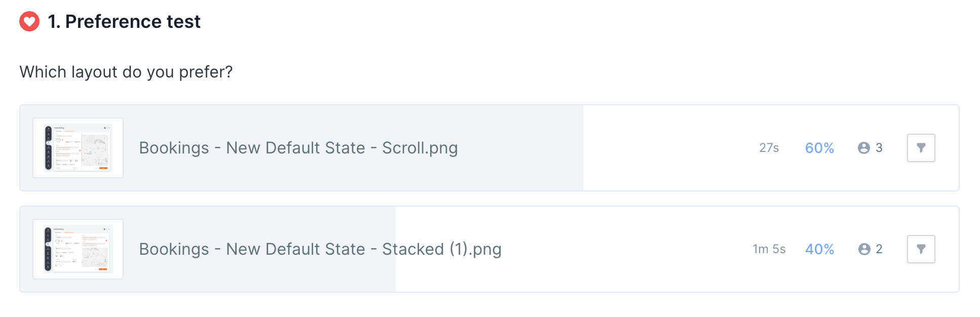Screen dimensions: 980x317
Task: Click the shaded progress bar of Stacked row
Action: 208,249
